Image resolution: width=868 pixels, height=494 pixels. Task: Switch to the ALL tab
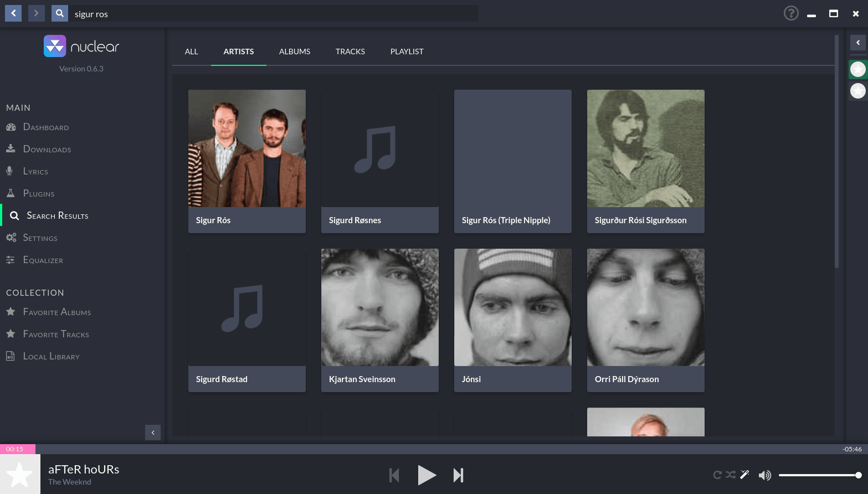192,52
